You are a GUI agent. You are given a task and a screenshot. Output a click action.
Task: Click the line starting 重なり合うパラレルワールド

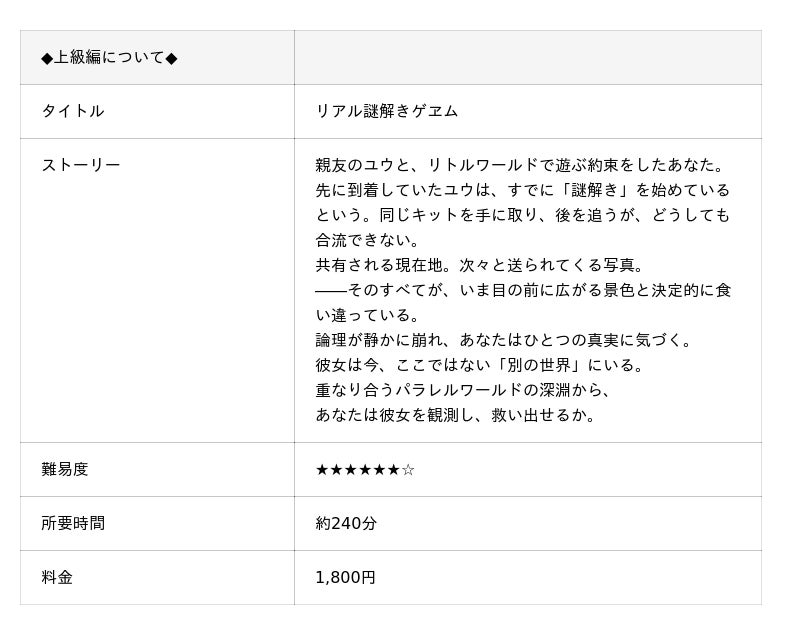(x=463, y=390)
